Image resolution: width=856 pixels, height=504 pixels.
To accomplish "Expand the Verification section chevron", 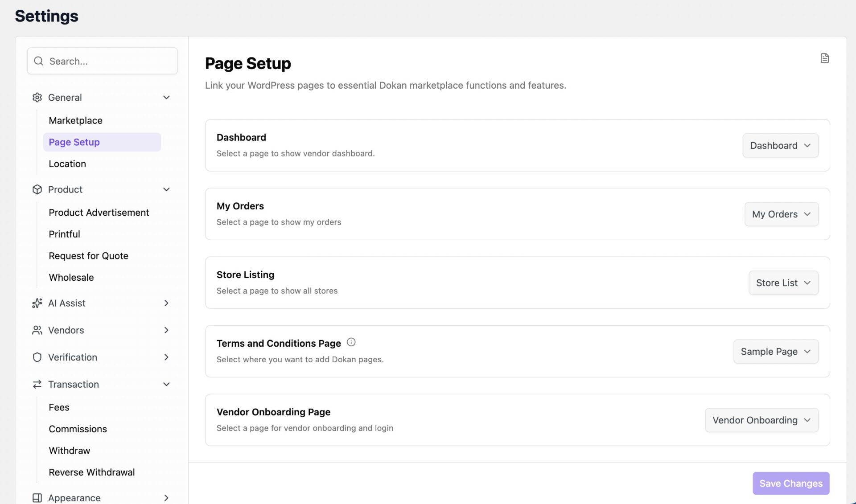I will click(166, 357).
